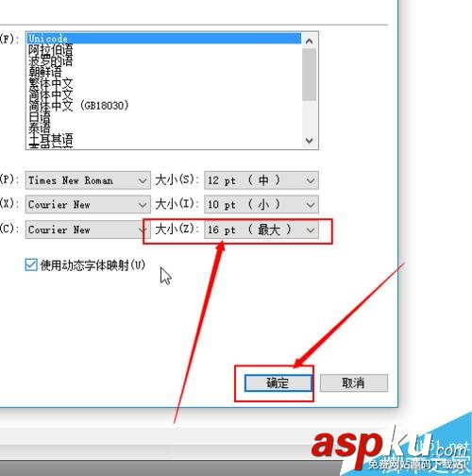
Task: Open the 12 pt (中) size dropdown
Action: coord(261,180)
